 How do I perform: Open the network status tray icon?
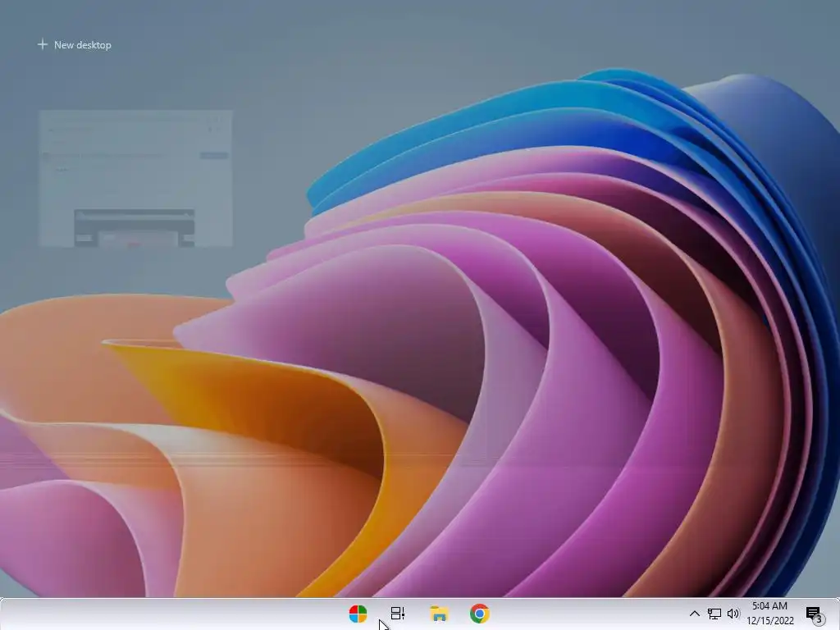(714, 614)
